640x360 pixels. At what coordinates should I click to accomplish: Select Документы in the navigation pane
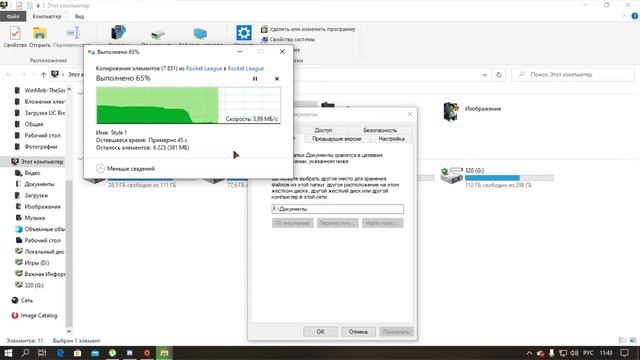35,184
